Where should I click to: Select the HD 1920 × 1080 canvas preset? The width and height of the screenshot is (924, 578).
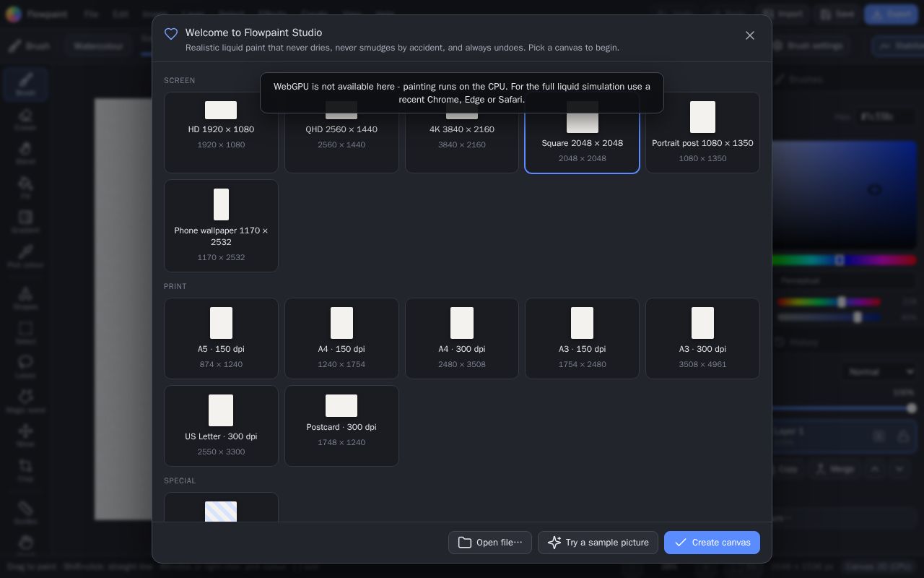click(221, 132)
